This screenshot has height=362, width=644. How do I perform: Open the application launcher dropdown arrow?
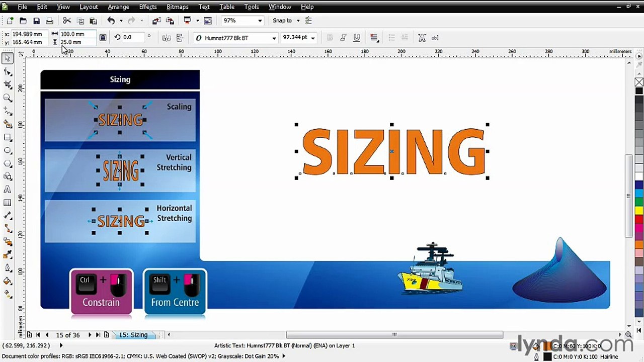coord(197,21)
